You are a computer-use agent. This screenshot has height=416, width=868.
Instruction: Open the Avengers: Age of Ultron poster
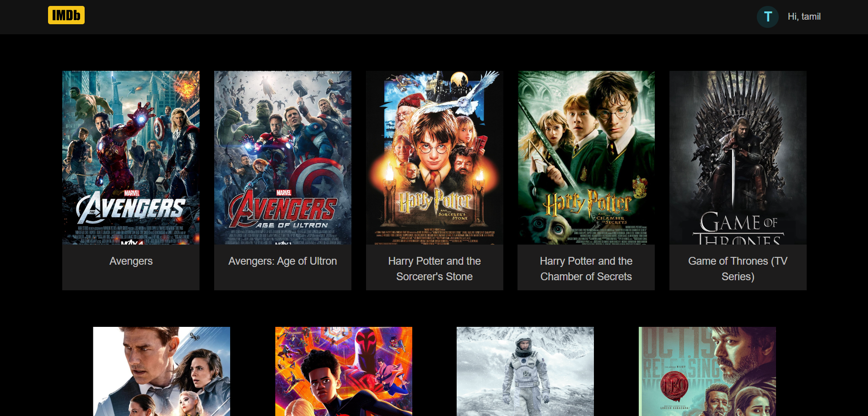coord(283,158)
